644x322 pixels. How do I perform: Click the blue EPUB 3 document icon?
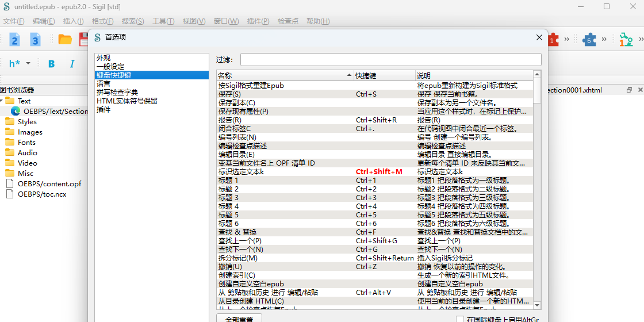click(35, 40)
